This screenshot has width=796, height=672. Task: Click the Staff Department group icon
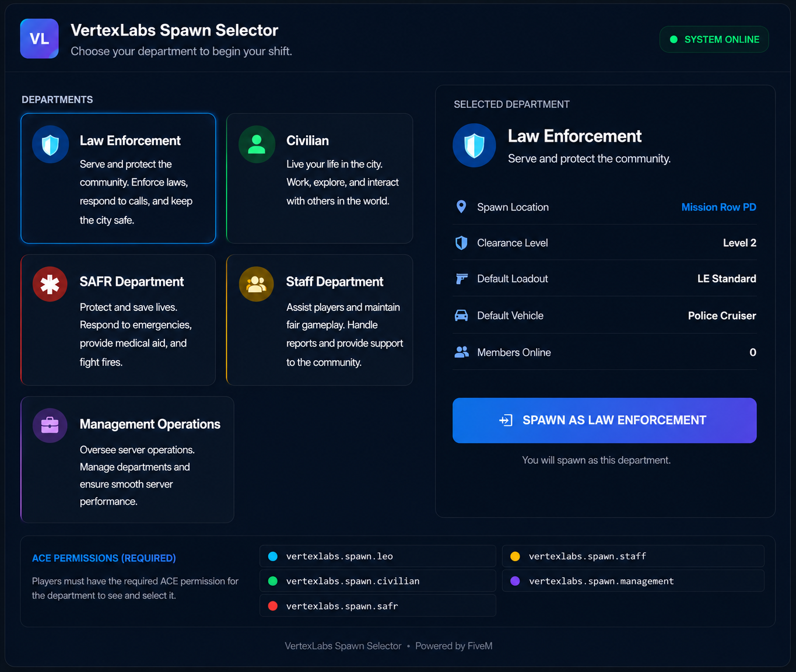coord(257,284)
